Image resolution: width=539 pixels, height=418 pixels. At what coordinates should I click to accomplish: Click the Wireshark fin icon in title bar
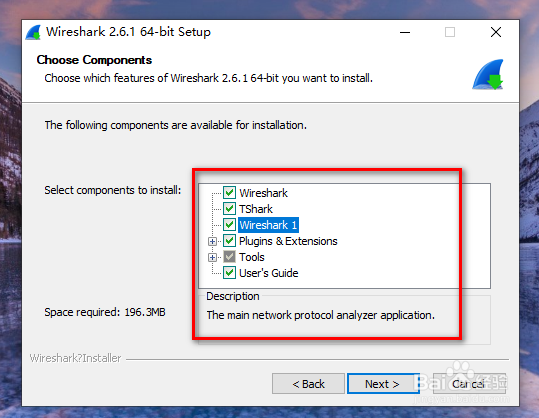point(33,32)
